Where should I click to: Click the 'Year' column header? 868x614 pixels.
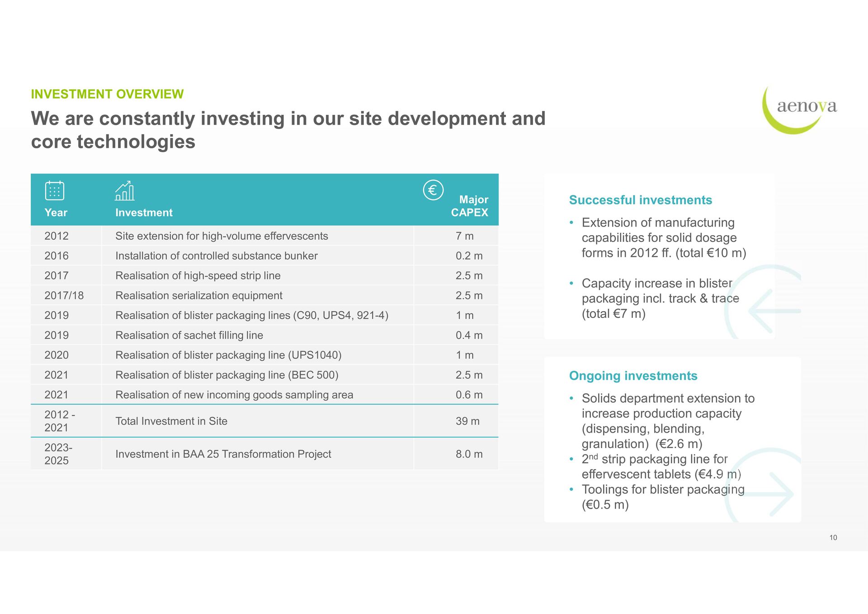pos(56,213)
